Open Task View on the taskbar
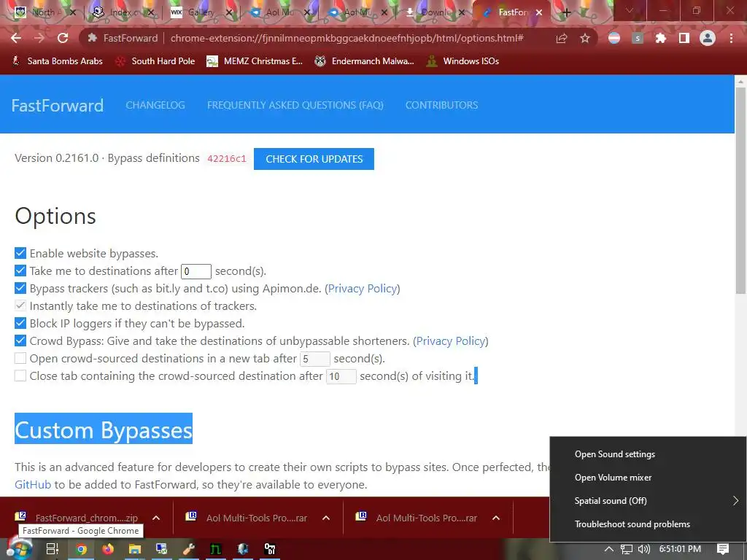747x560 pixels. [53, 549]
